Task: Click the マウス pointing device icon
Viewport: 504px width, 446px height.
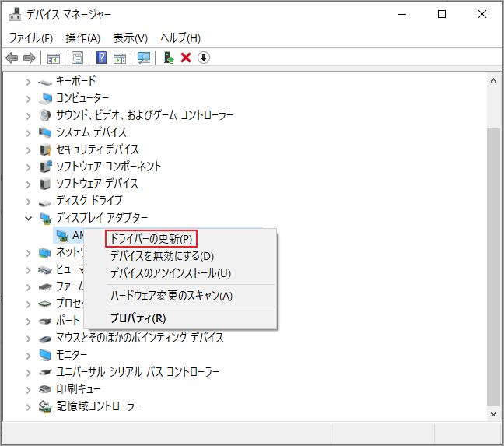Action: click(x=45, y=339)
